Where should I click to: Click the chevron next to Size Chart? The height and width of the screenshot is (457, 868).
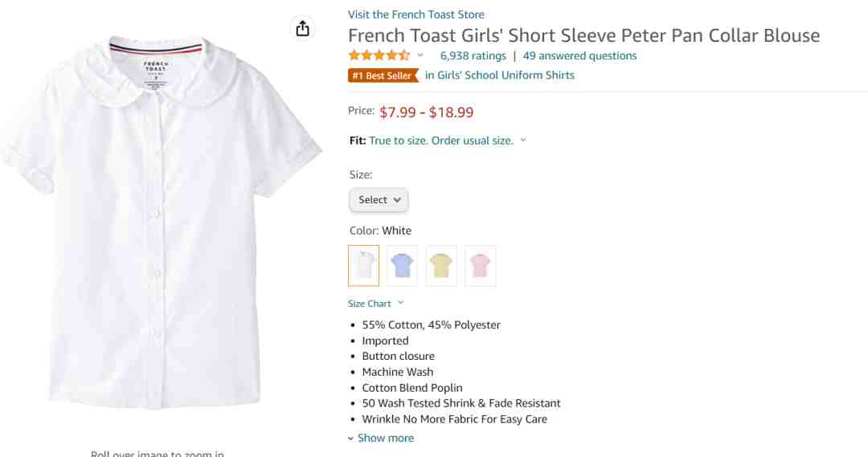click(401, 303)
